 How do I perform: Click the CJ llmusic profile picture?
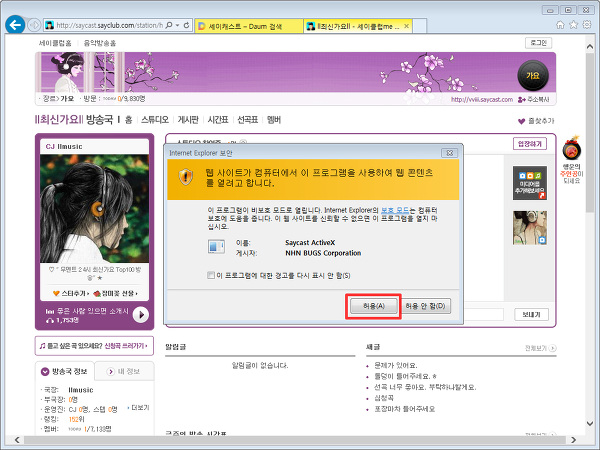coord(95,209)
